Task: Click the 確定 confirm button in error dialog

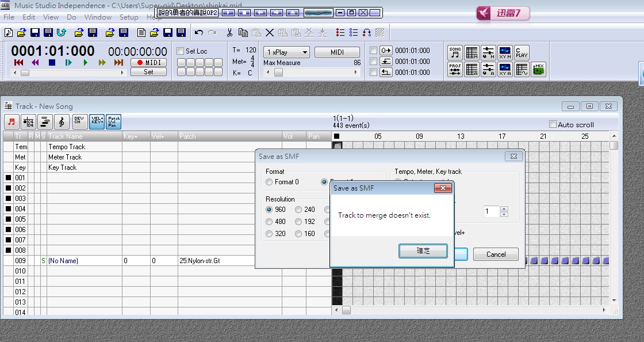Action: click(423, 251)
